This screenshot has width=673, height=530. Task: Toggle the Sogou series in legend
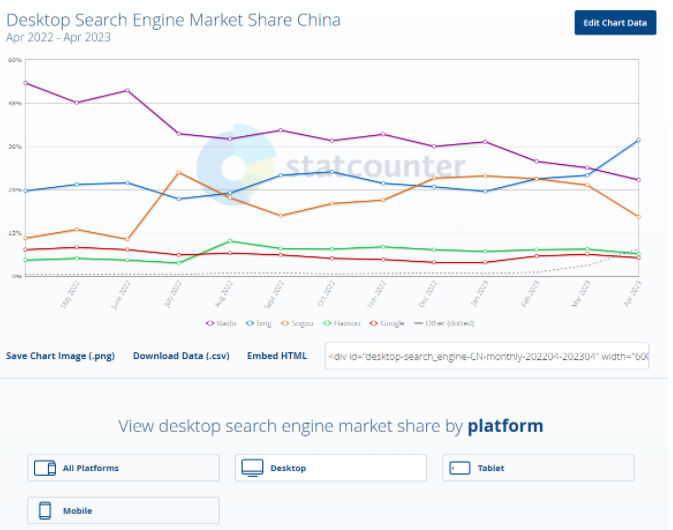[x=299, y=325]
